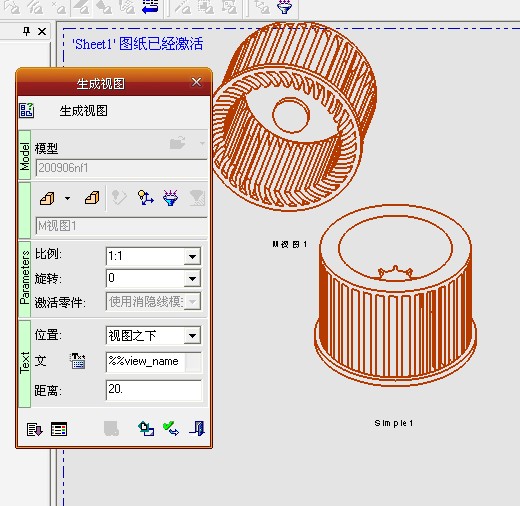
Task: Open the dropdown arrow beside the block icon
Action: click(67, 198)
